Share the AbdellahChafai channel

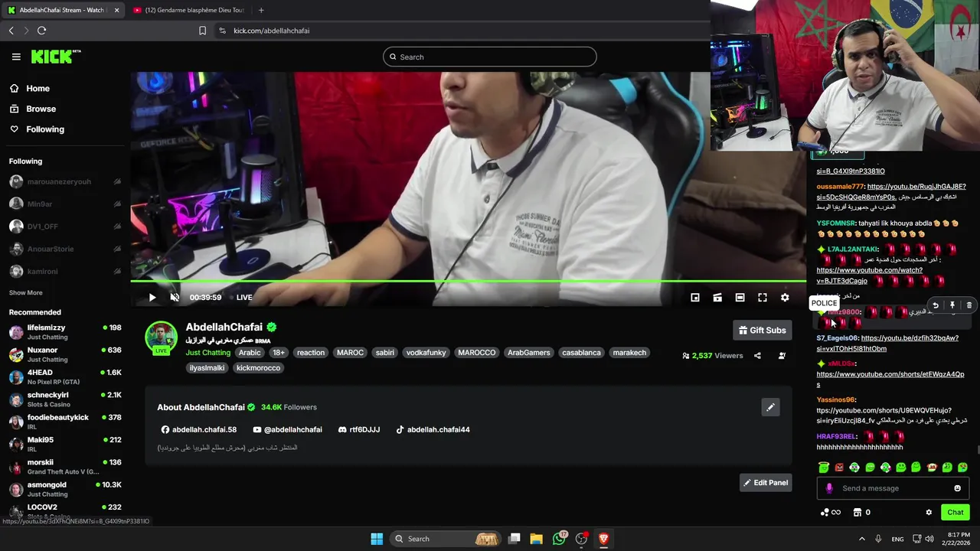point(757,356)
